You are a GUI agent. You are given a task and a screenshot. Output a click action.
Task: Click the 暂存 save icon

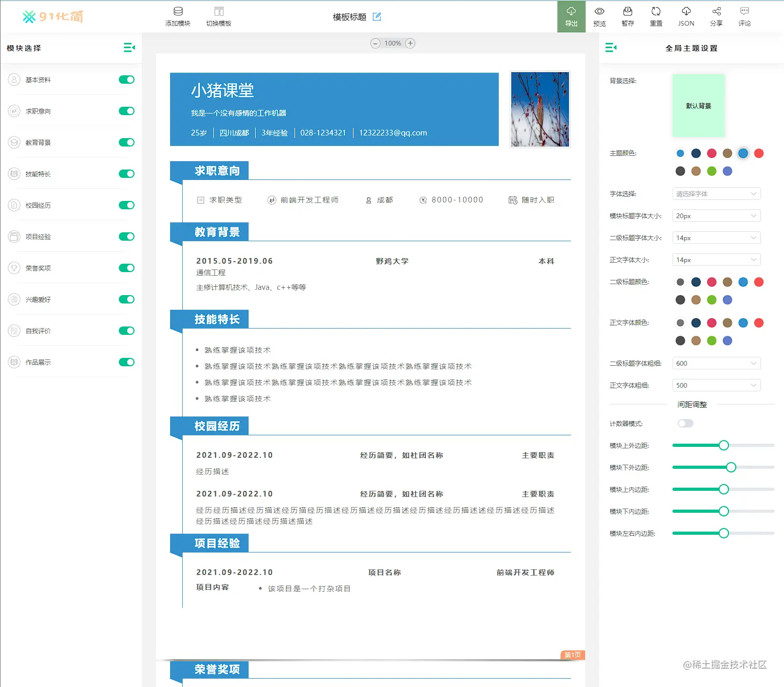point(628,16)
